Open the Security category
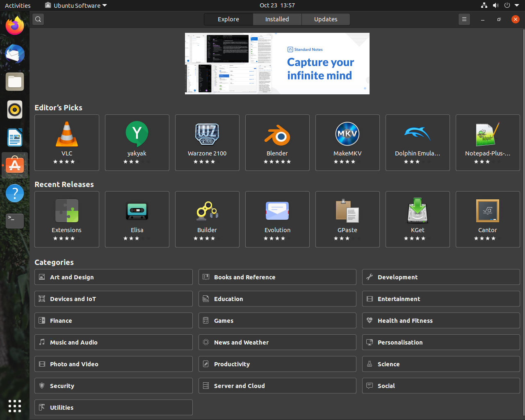Screen dimensions: 525x420 tap(114, 386)
